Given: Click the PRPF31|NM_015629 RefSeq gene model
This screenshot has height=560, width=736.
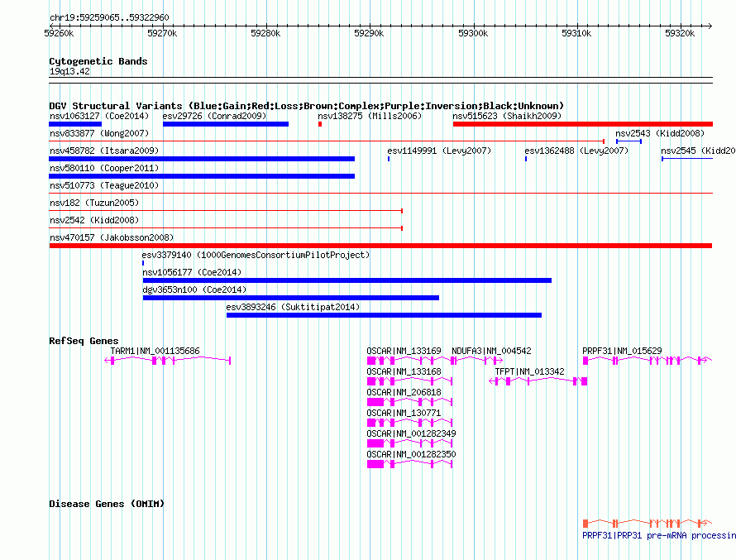Looking at the screenshot, I should coord(648,361).
